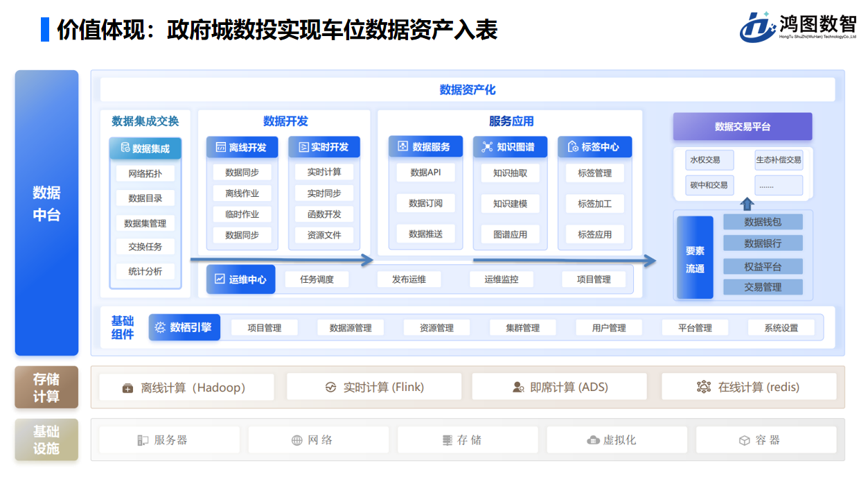Select the 数据中台 side label
This screenshot has height=486, width=868.
click(x=46, y=204)
